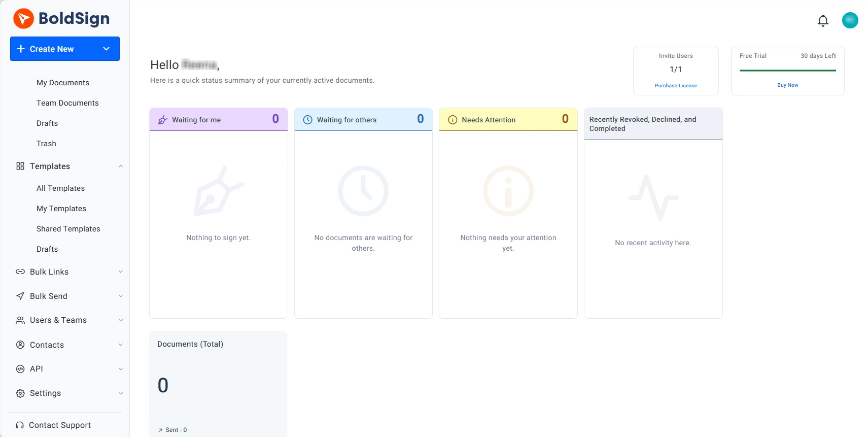Viewport: 868px width, 437px height.
Task: Open Drafts under documents
Action: [47, 123]
